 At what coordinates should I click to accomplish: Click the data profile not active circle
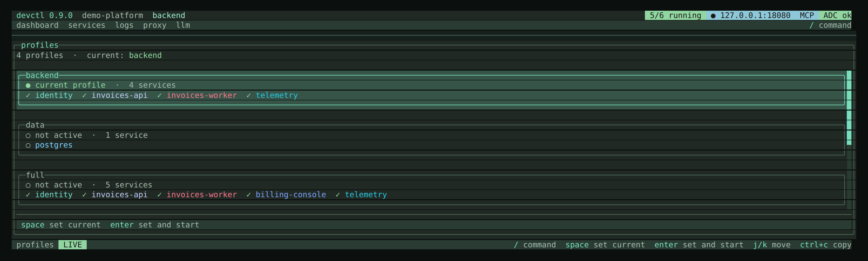tap(28, 135)
